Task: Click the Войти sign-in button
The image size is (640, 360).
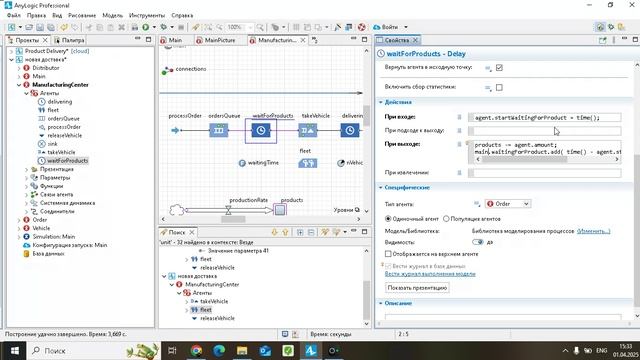Action: click(x=385, y=27)
